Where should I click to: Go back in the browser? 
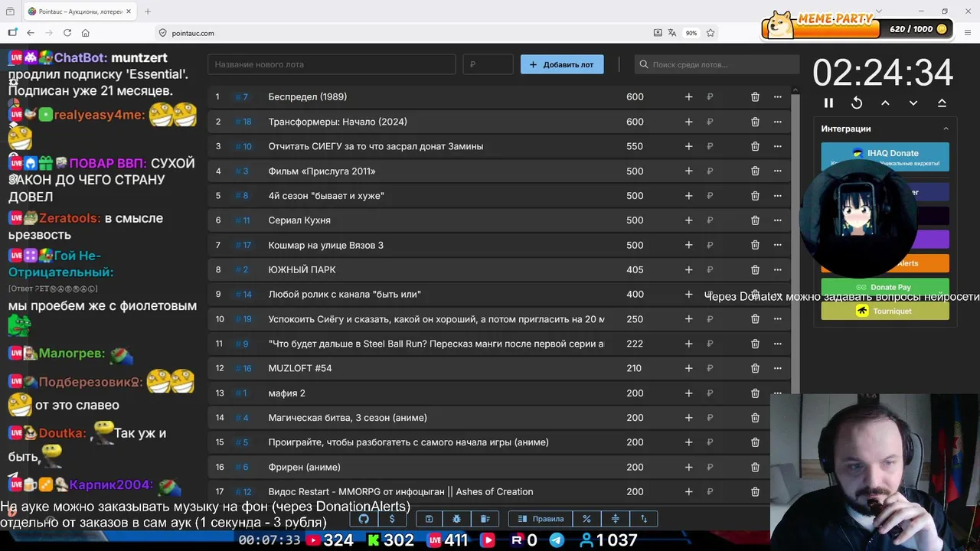[x=31, y=33]
